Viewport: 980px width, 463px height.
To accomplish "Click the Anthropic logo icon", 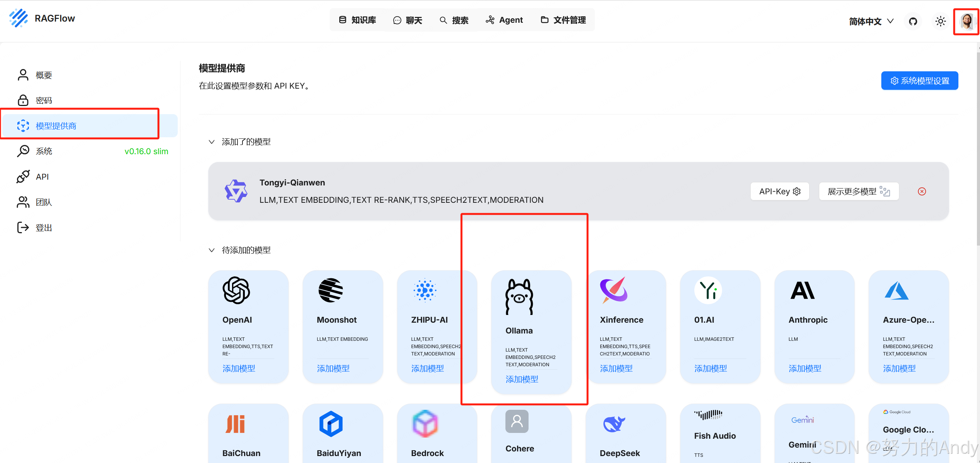I will [803, 290].
